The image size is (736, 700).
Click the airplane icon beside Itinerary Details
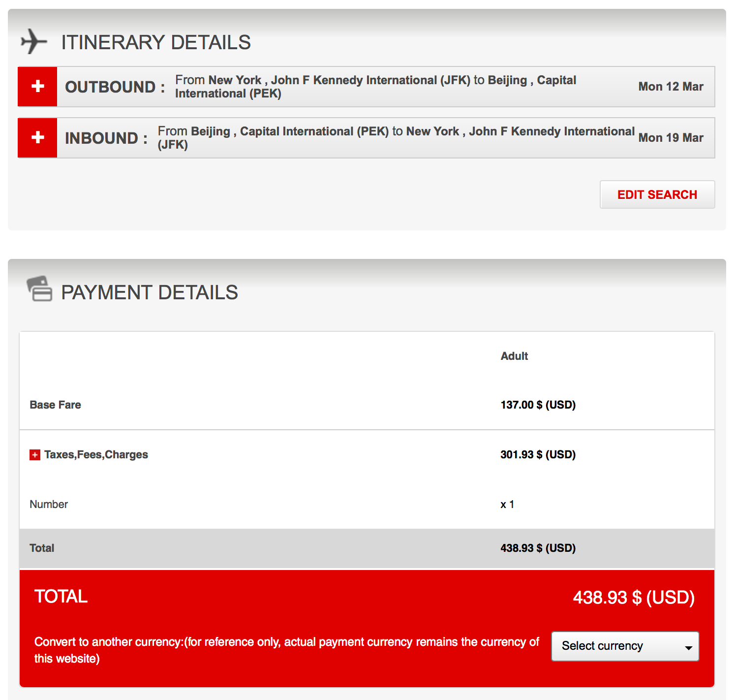tap(33, 41)
